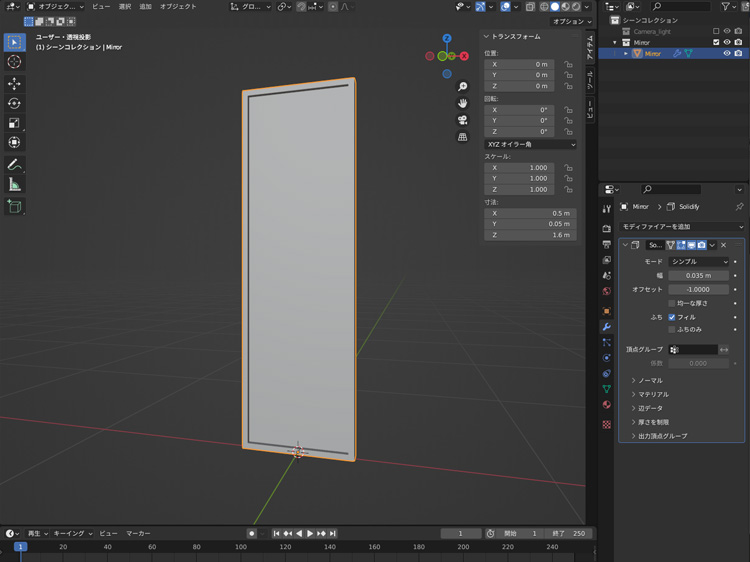Open the モディファイアーを追加 dropdown
This screenshot has height=562, width=750.
click(x=681, y=227)
